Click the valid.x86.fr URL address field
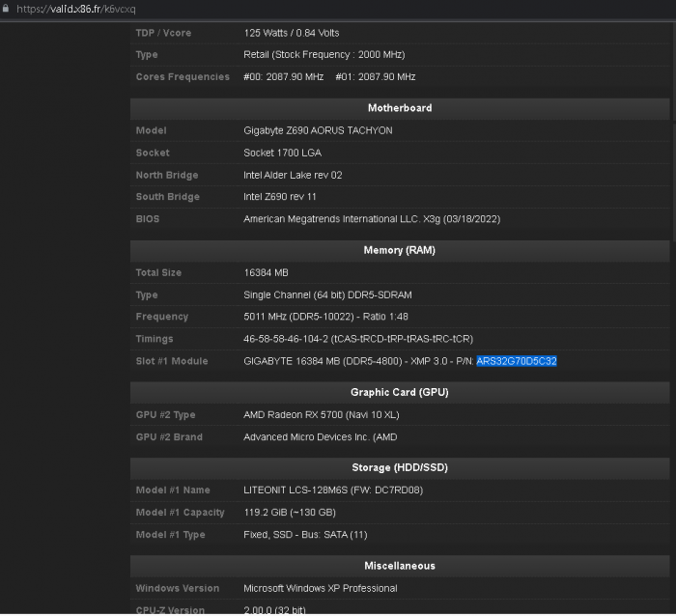Image resolution: width=676 pixels, height=616 pixels. pos(77,9)
